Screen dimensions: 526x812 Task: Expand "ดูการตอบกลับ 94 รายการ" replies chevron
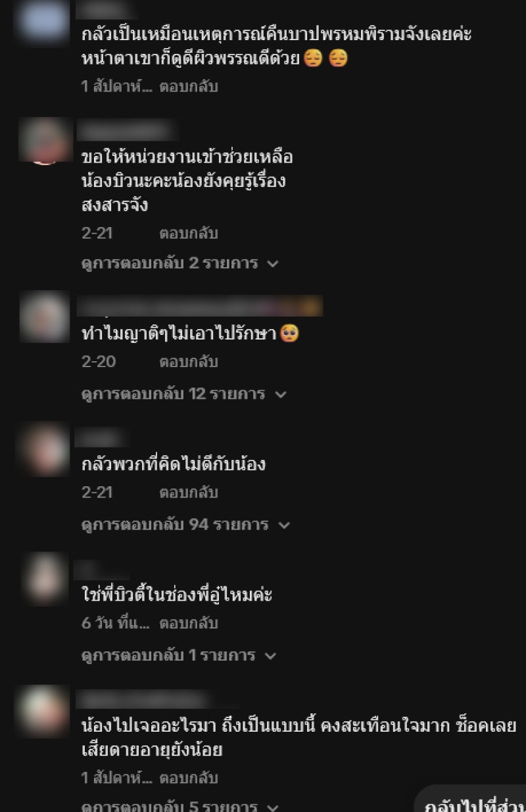tap(284, 526)
